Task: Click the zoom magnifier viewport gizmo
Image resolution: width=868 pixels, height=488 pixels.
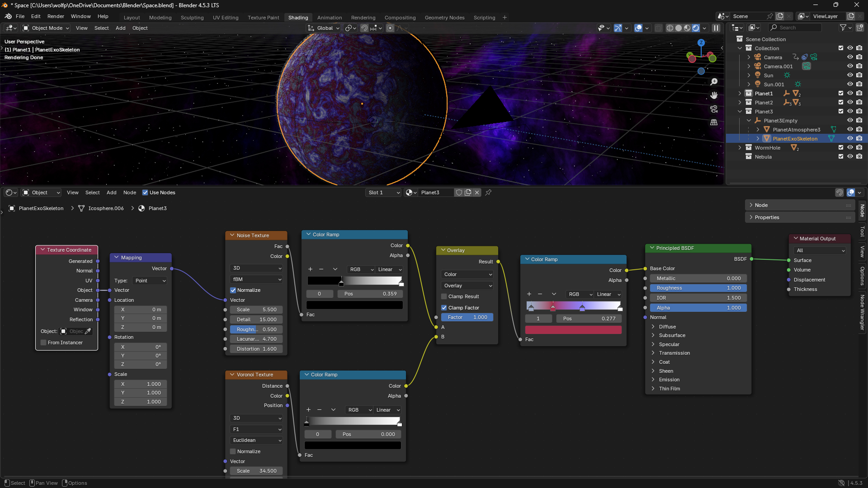Action: (x=714, y=82)
